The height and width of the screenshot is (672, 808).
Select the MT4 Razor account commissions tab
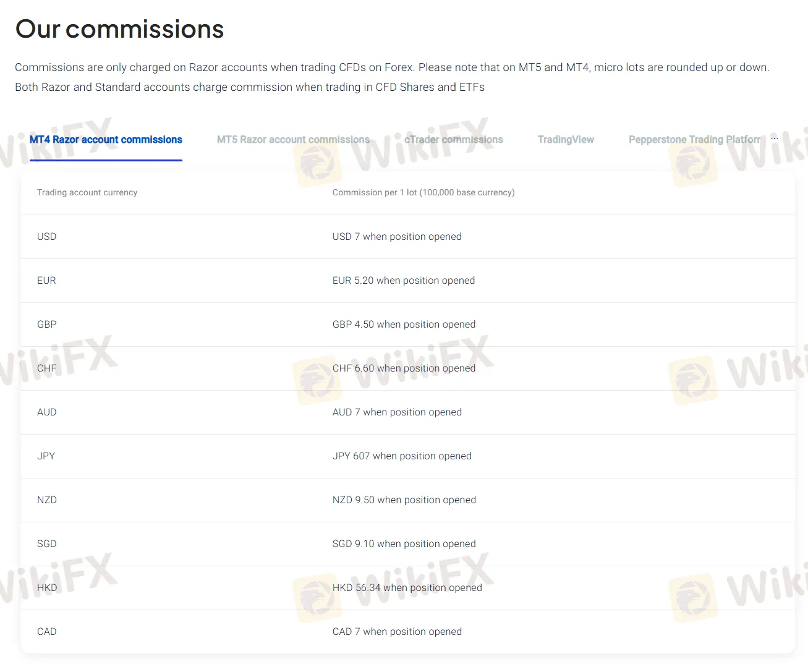(x=106, y=140)
